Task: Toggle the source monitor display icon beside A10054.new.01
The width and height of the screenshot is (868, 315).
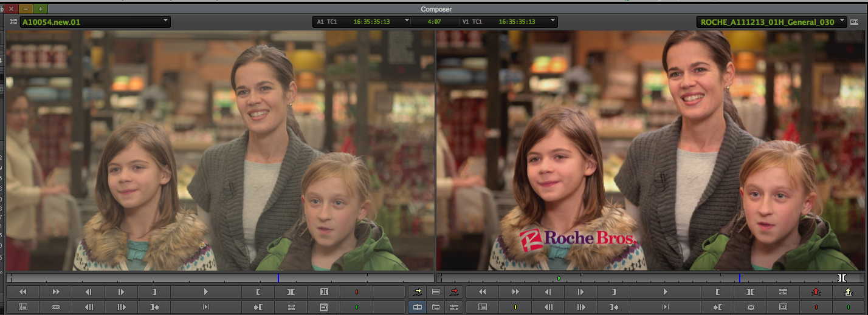Action: [x=13, y=22]
